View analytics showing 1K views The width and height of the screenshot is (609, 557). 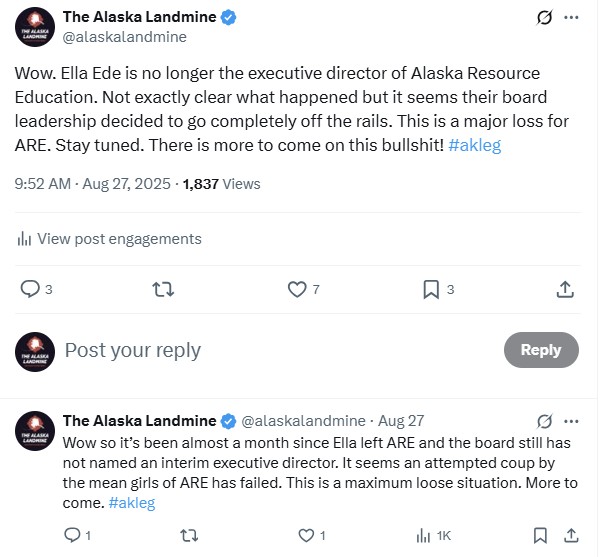coord(433,536)
